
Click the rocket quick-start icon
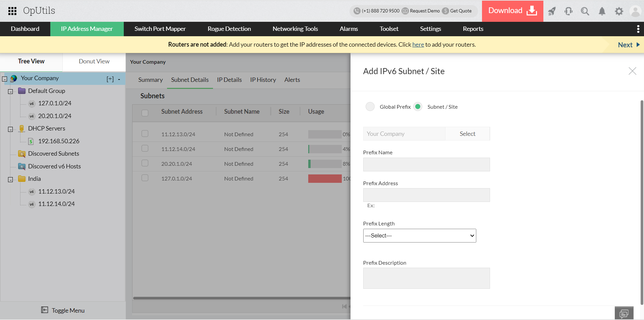552,11
